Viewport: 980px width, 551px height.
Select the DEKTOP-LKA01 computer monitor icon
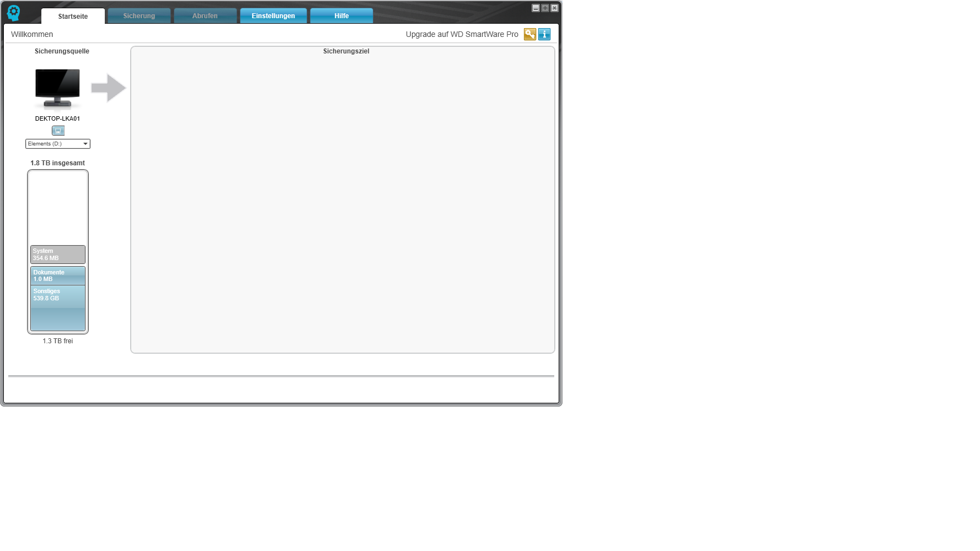click(57, 89)
